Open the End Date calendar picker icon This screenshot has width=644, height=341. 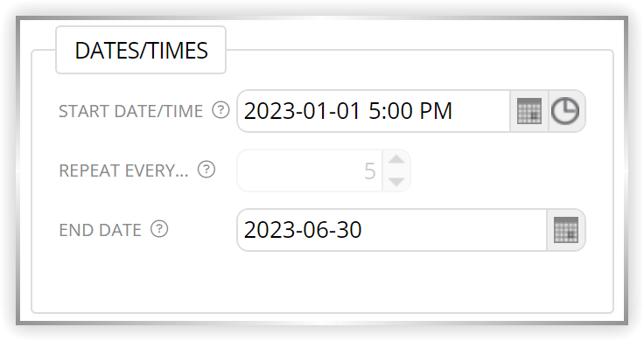click(565, 230)
